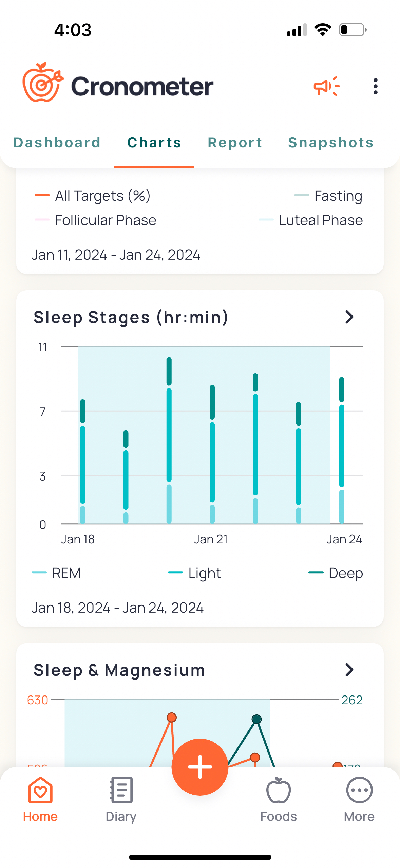Expand the Sleep & Magnesium chart chevron

pyautogui.click(x=349, y=670)
